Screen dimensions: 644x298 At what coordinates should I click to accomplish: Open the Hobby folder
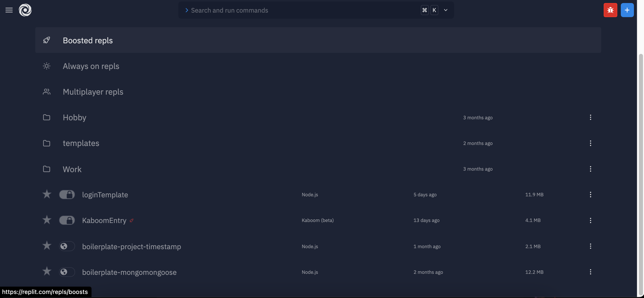pyautogui.click(x=318, y=117)
